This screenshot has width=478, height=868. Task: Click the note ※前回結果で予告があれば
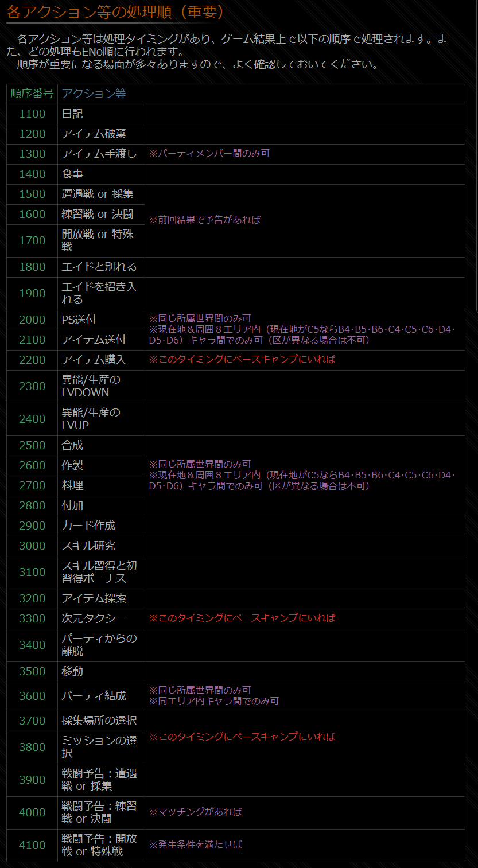205,220
